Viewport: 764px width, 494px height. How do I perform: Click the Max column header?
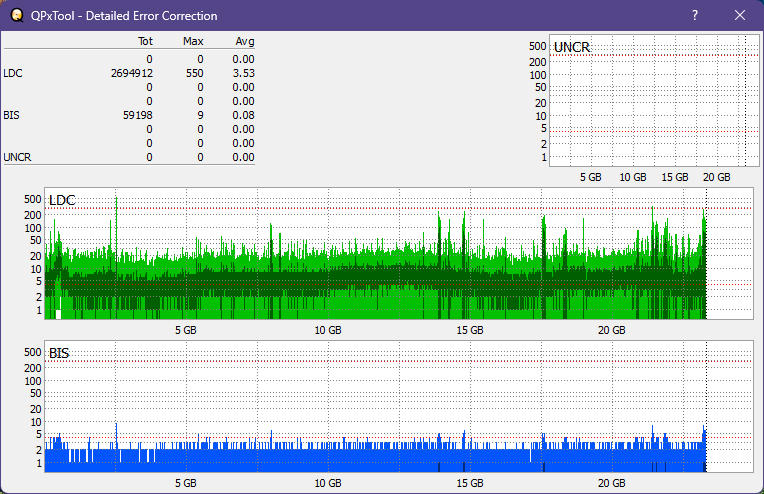(x=193, y=41)
